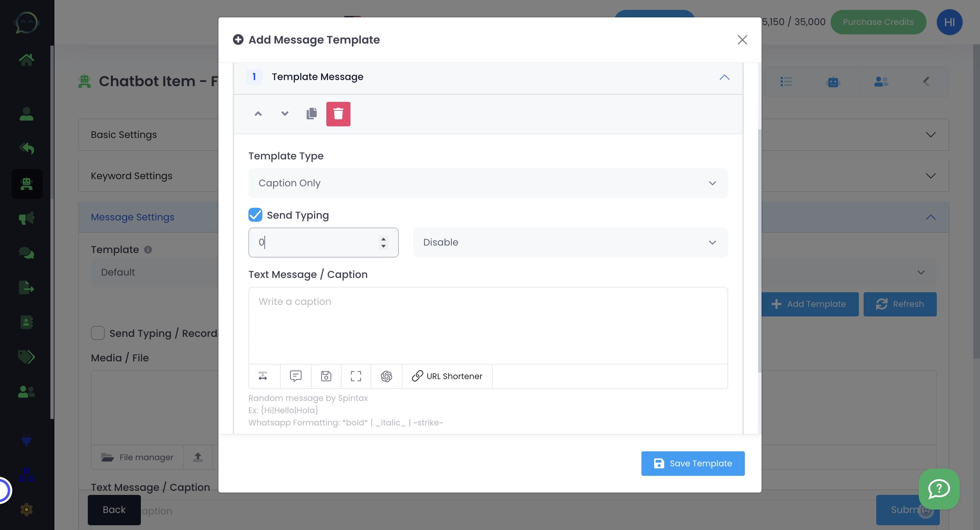
Task: Expand the Basic Settings section
Action: tap(931, 135)
